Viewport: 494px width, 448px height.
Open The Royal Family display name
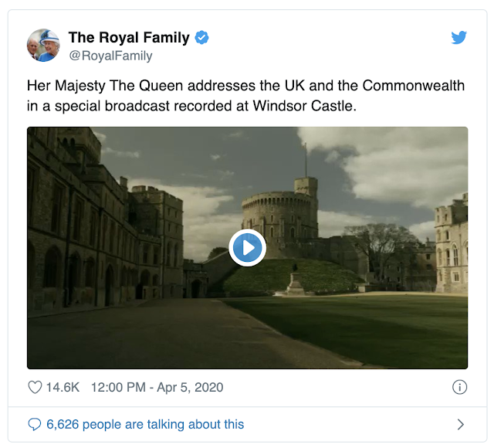click(129, 38)
